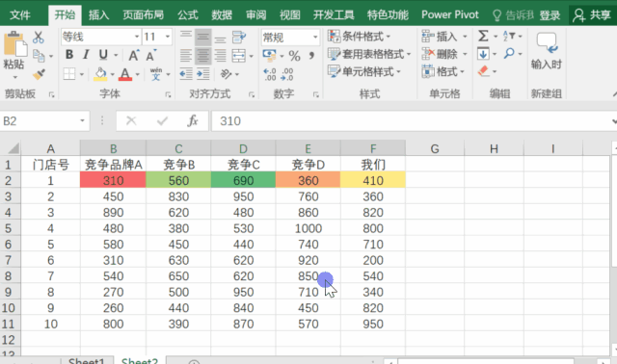Select the red cell with 310
The width and height of the screenshot is (617, 364).
[113, 180]
